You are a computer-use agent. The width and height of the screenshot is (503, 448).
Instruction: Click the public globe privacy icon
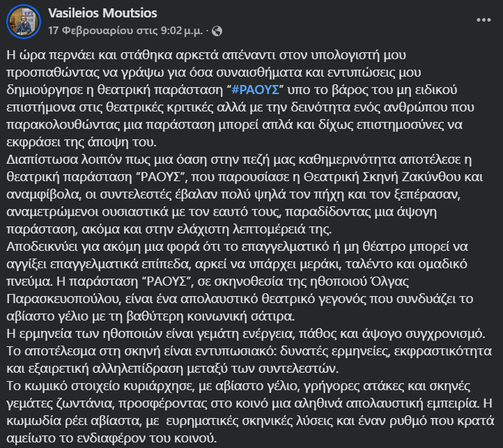point(217,31)
